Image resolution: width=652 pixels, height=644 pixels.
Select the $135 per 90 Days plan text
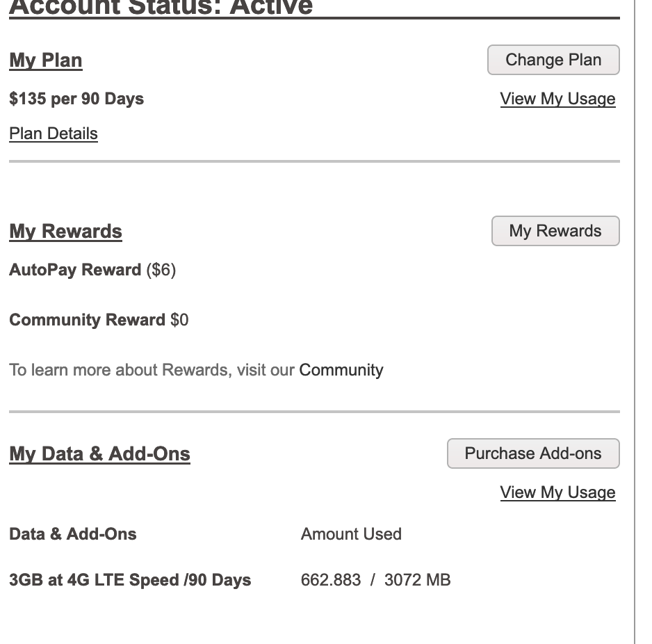coord(76,99)
